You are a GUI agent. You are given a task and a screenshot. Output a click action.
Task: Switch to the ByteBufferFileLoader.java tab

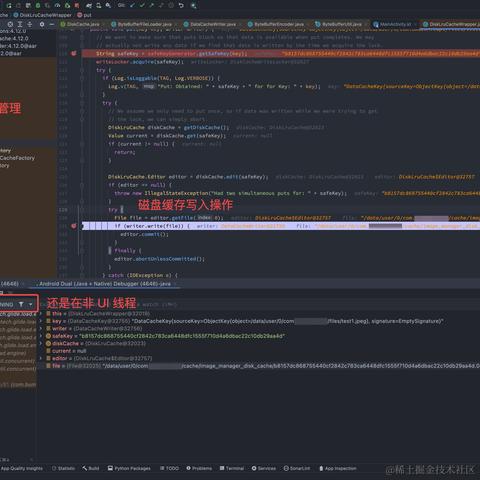pos(142,24)
